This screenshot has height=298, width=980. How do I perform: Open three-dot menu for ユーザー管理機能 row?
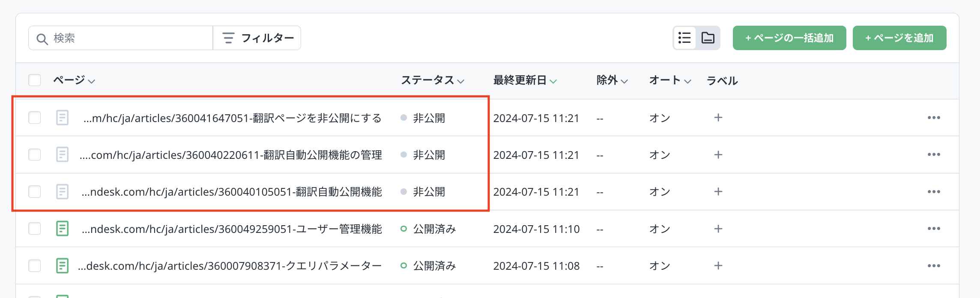pos(934,229)
